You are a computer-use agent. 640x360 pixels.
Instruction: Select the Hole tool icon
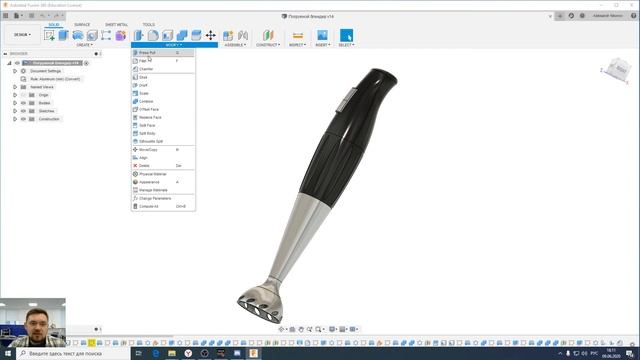click(92, 36)
